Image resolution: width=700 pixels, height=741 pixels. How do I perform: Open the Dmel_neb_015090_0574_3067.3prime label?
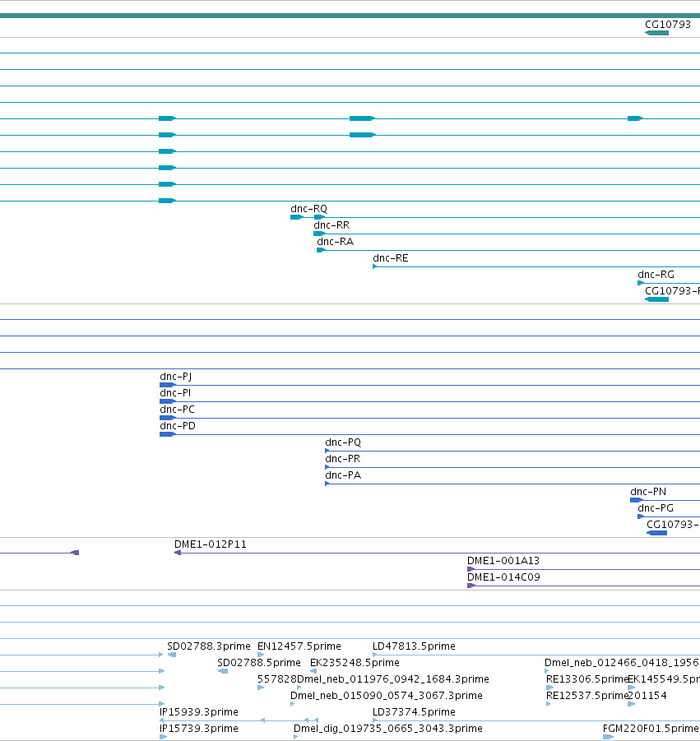[x=386, y=696]
